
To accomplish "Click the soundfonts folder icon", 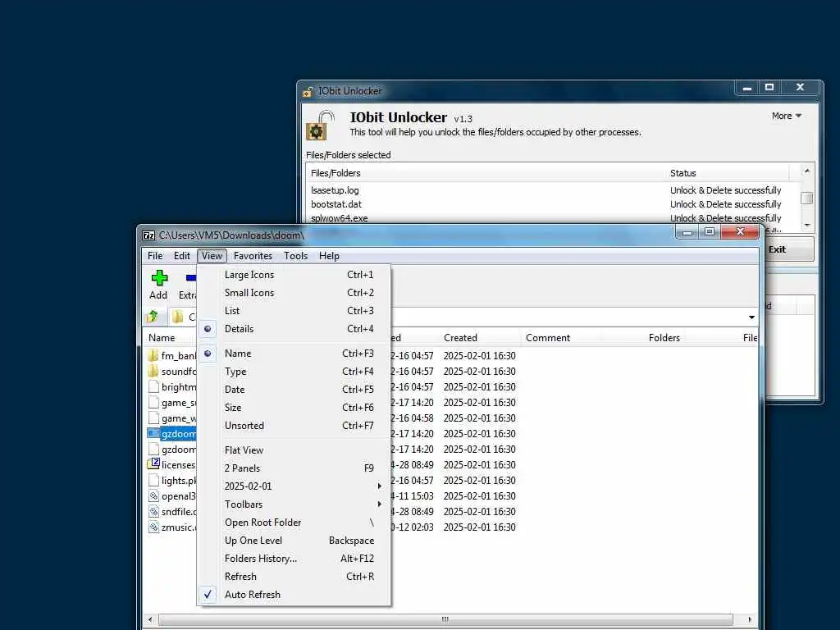I will pyautogui.click(x=153, y=372).
